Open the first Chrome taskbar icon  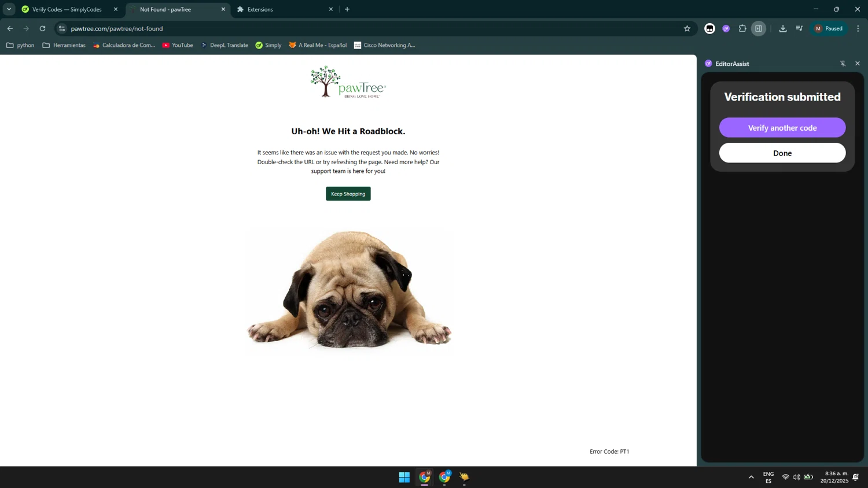click(425, 477)
